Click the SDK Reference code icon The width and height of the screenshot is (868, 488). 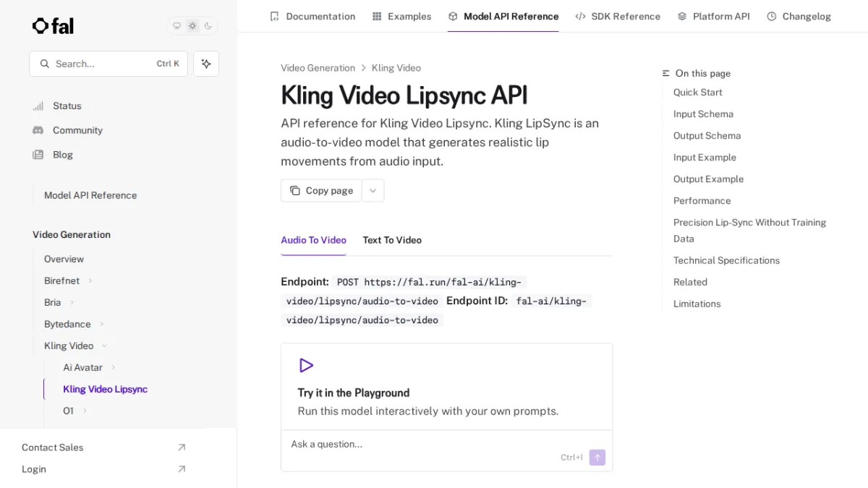coord(580,16)
